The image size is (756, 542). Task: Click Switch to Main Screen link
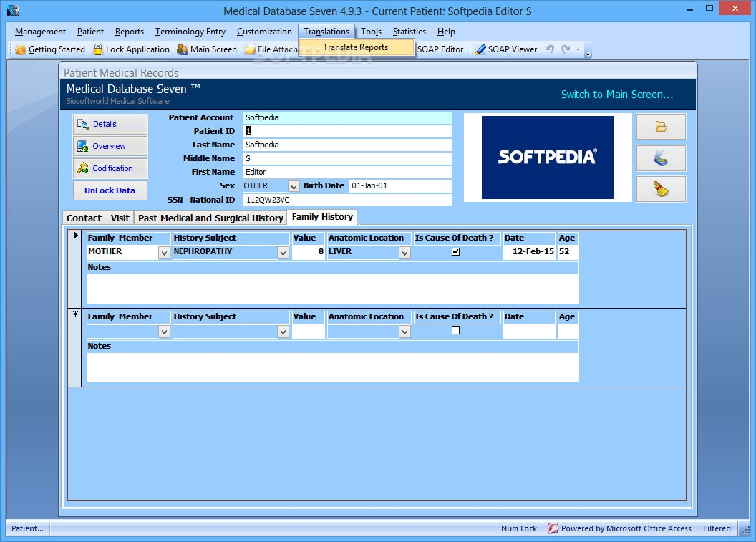point(616,95)
